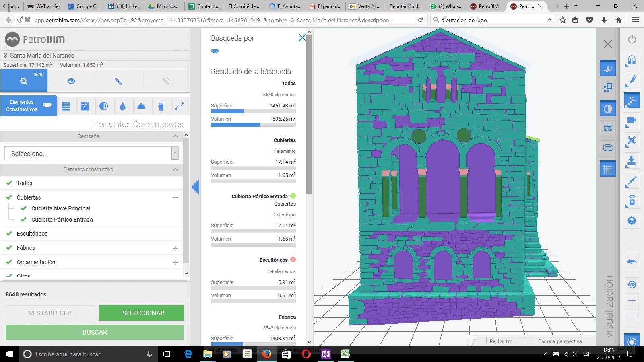The height and width of the screenshot is (362, 644).
Task: Toggle the grid display button
Action: coord(608,170)
